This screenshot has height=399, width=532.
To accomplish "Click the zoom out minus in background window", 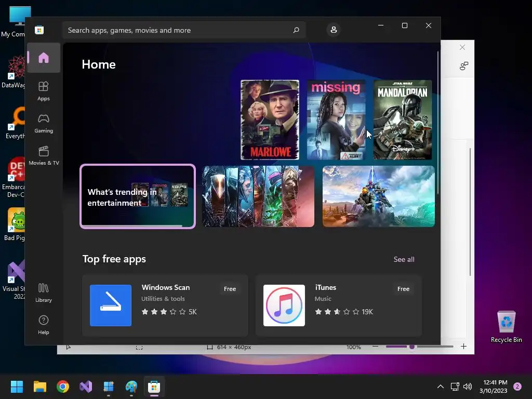I will tap(375, 347).
